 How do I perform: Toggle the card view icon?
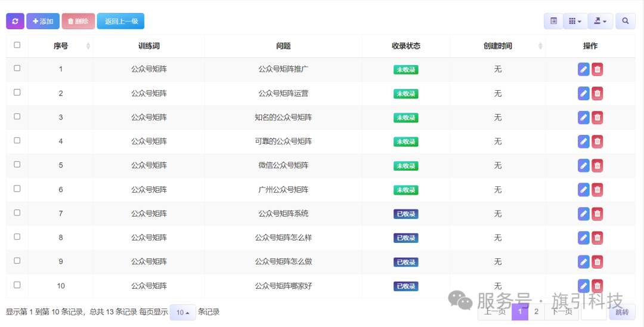553,21
